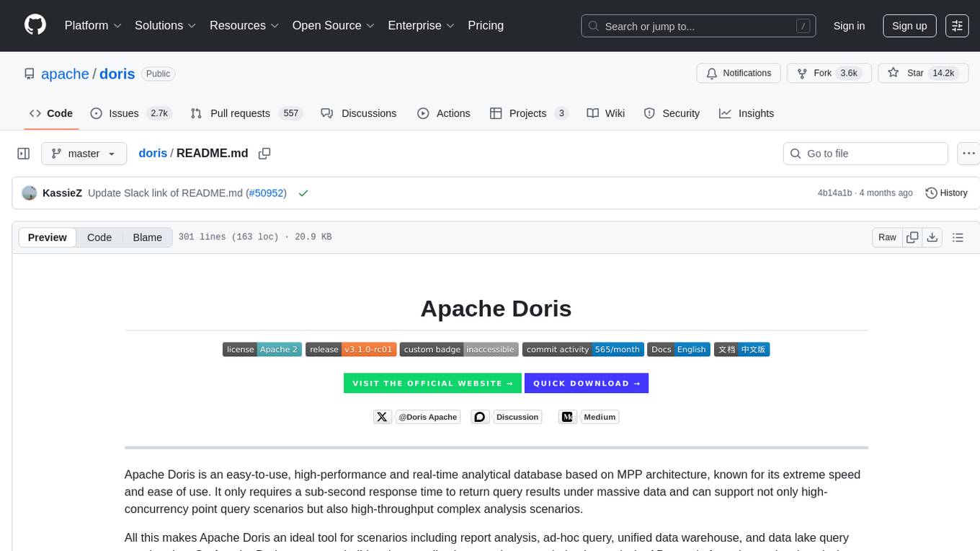
Task: Click the custom badge inaccessible
Action: (x=459, y=350)
